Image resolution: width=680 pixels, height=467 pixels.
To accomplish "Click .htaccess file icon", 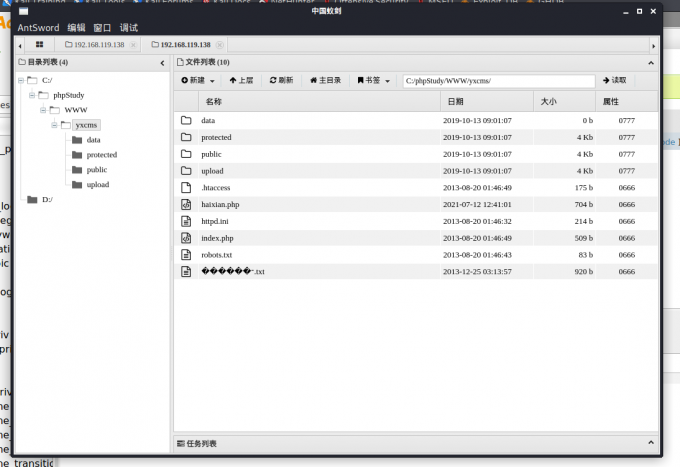I will [186, 187].
